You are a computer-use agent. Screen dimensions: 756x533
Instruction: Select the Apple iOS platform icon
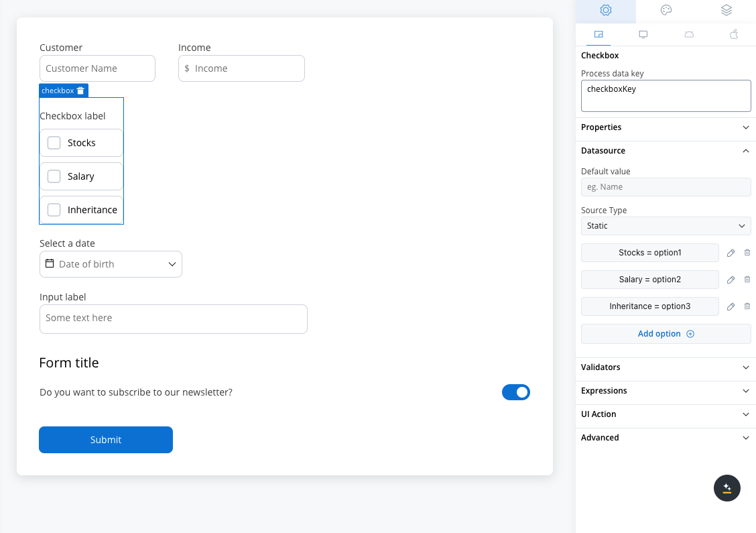point(734,34)
